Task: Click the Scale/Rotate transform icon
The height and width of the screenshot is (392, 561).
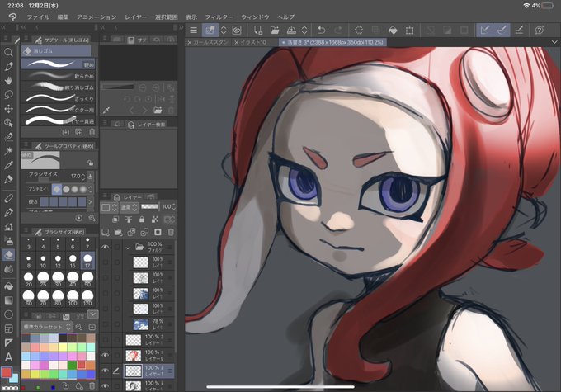Action: pos(410,31)
